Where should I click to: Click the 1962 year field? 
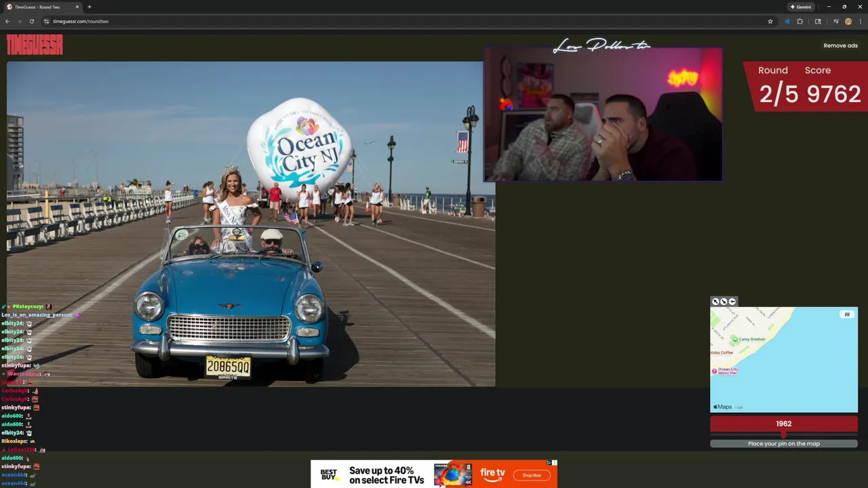click(784, 424)
